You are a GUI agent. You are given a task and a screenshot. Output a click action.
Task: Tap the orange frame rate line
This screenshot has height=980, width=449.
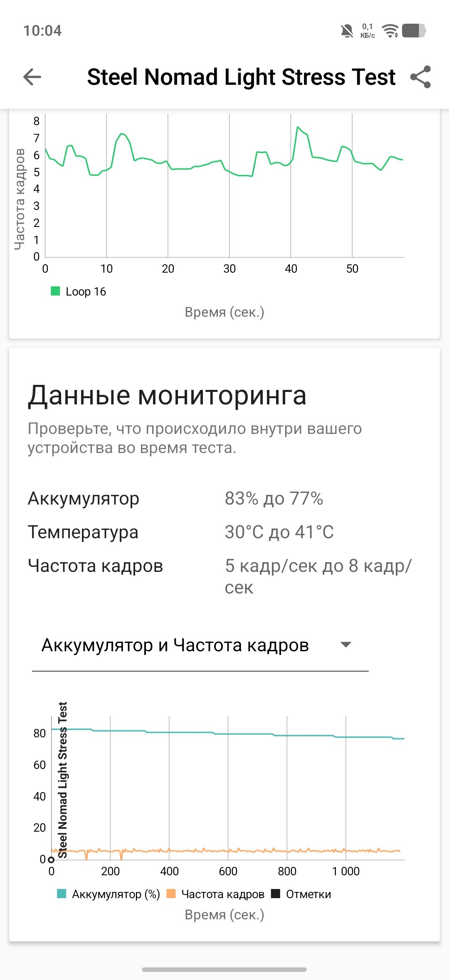click(x=249, y=851)
